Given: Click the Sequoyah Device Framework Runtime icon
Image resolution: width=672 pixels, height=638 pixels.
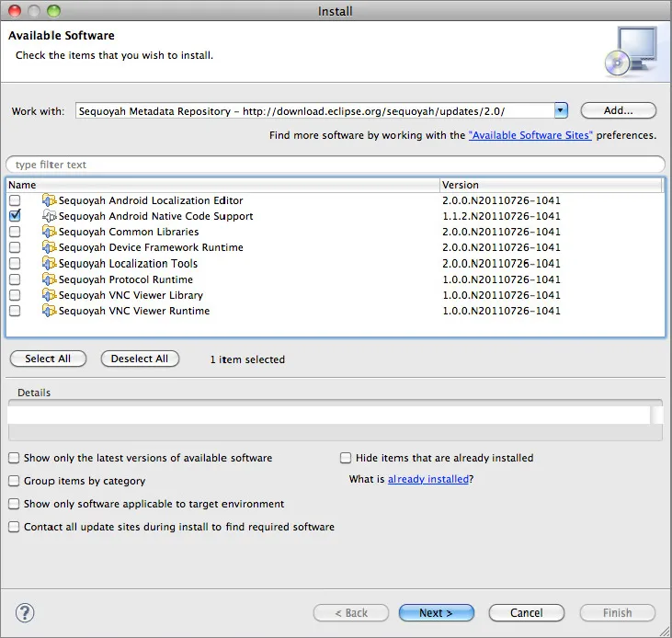Looking at the screenshot, I should (49, 247).
